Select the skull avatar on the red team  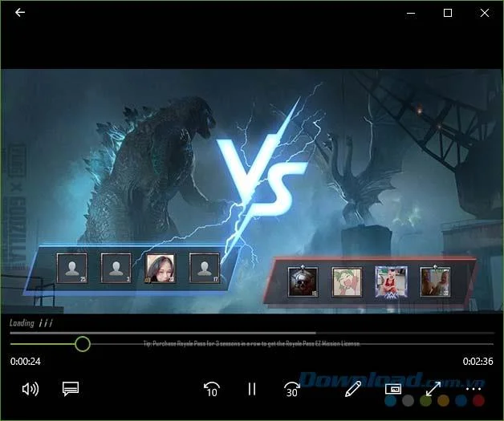(303, 282)
